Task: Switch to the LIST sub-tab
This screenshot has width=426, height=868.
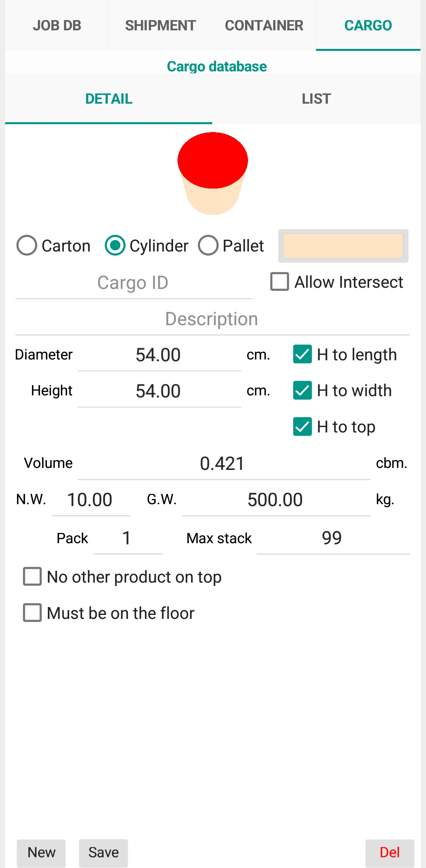Action: [x=316, y=99]
